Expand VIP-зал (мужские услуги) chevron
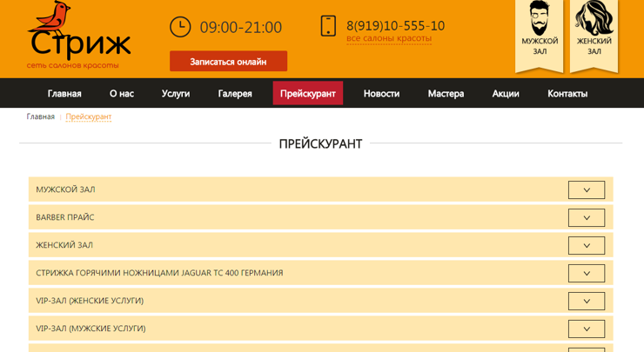 point(586,329)
